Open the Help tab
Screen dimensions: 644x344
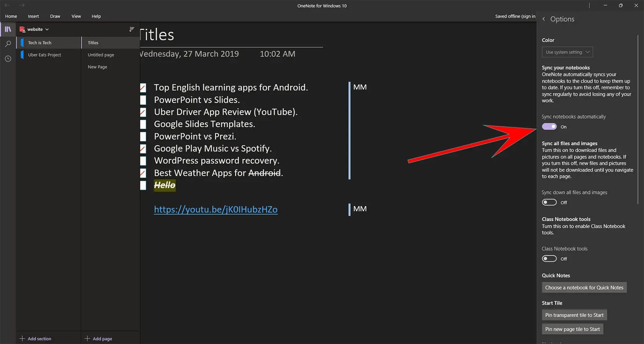coord(96,16)
